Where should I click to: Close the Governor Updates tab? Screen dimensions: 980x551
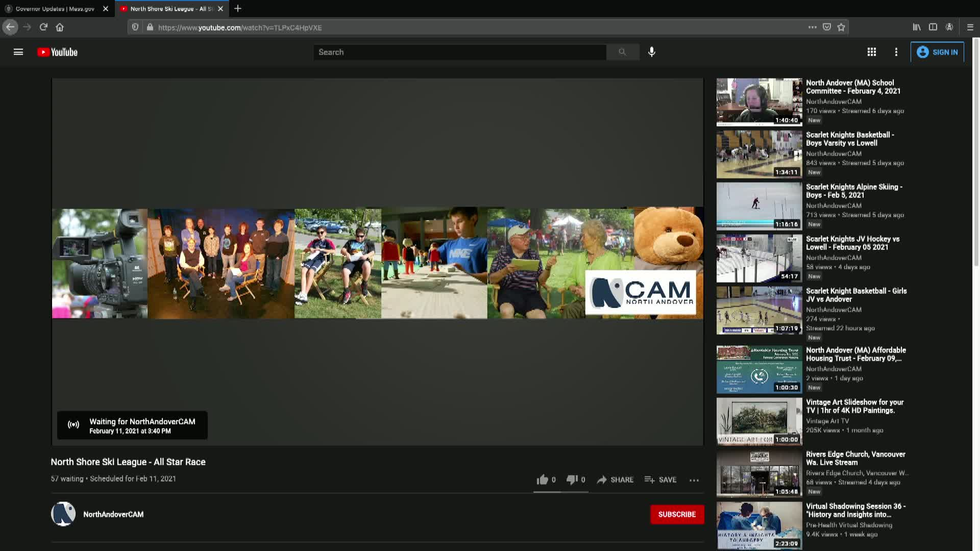click(106, 9)
